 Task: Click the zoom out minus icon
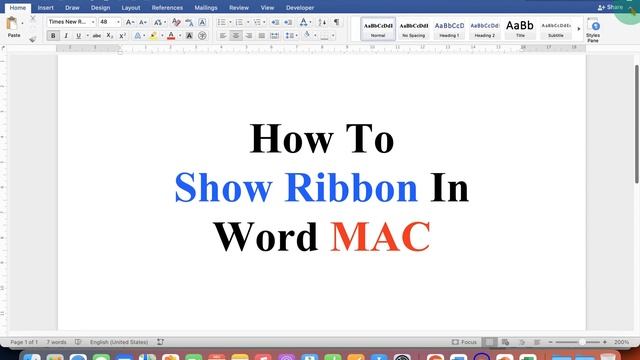pos(550,342)
